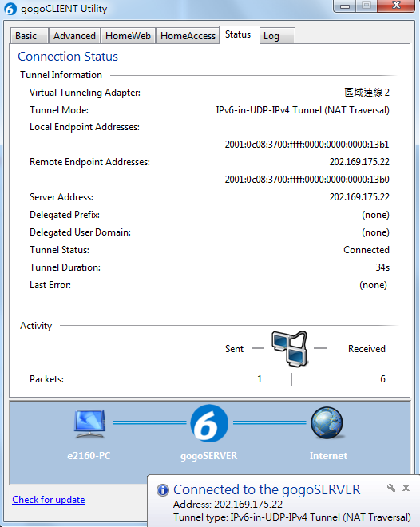Click the Local Endpoint Addresses label

tap(85, 127)
